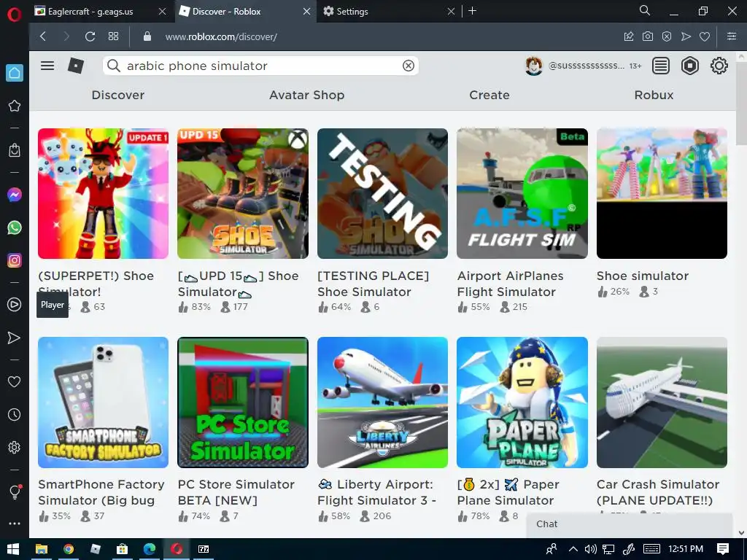The image size is (747, 560).
Task: Open taskbar volume speaker icon
Action: (590, 549)
